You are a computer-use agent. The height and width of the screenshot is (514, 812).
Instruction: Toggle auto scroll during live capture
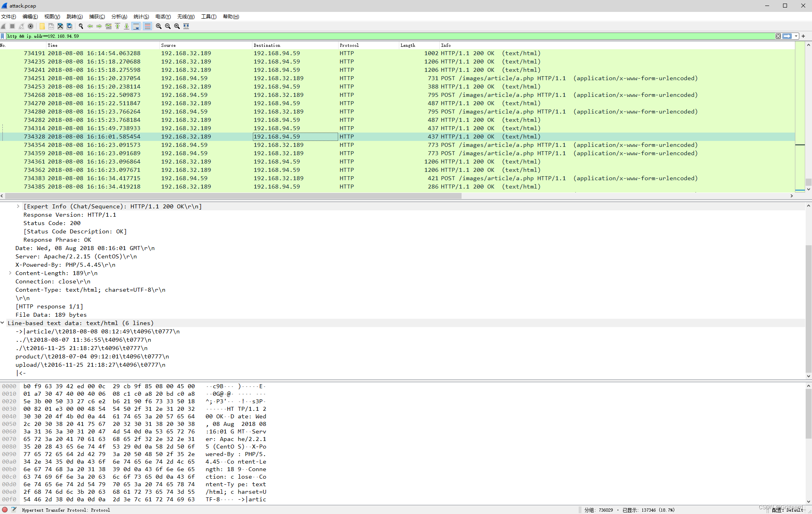coord(136,26)
